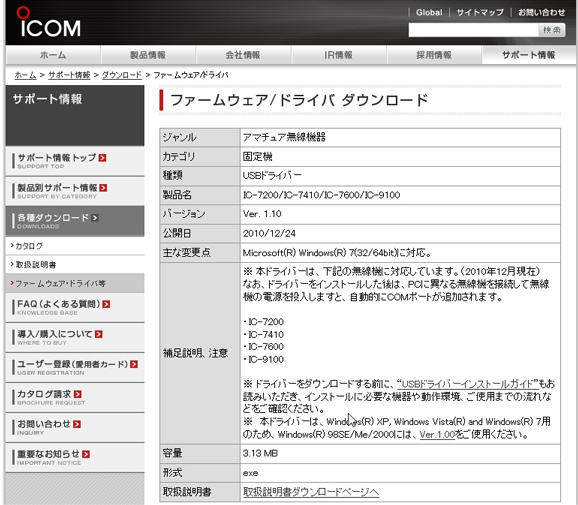Click the ・IC-7410 bullet in notes
578x505 pixels.
(x=264, y=334)
